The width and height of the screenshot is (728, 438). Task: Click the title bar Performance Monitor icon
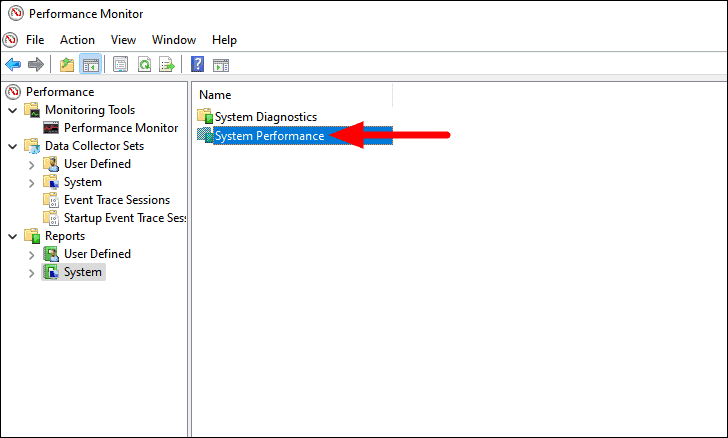[x=16, y=13]
